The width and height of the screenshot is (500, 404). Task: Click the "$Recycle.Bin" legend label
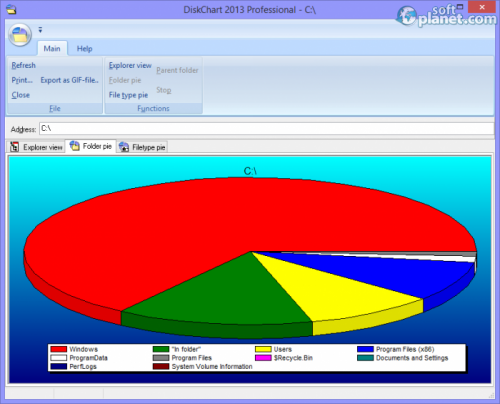[x=293, y=358]
